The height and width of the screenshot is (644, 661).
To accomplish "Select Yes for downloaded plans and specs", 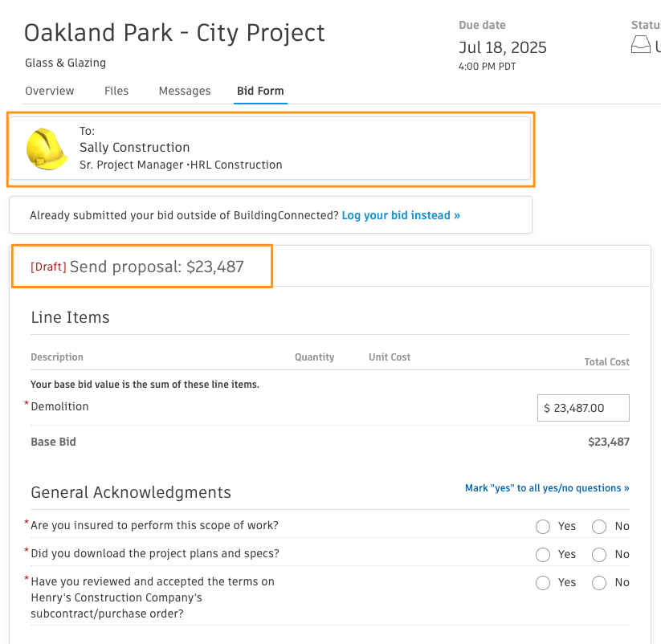I will point(543,555).
